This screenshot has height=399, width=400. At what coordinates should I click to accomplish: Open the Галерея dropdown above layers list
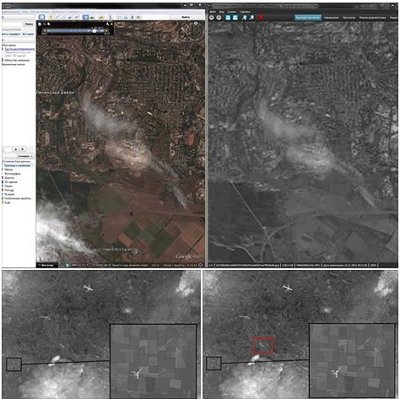[25, 156]
